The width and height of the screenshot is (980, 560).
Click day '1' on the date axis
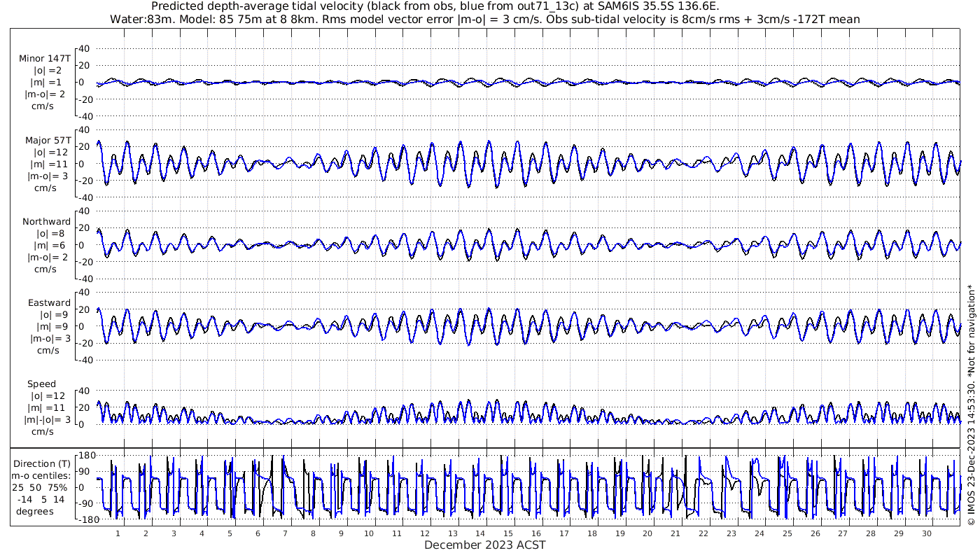click(x=118, y=533)
